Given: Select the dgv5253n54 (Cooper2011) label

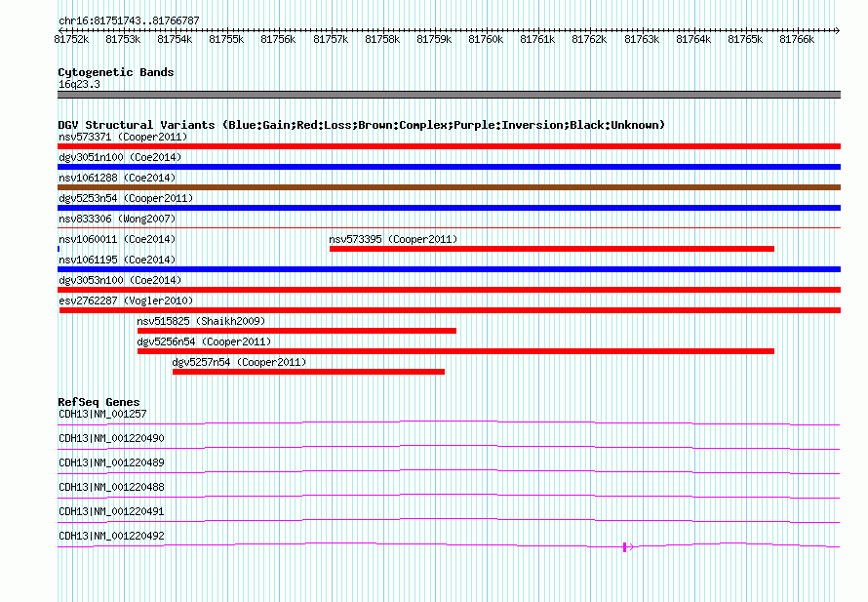Looking at the screenshot, I should pos(126,198).
